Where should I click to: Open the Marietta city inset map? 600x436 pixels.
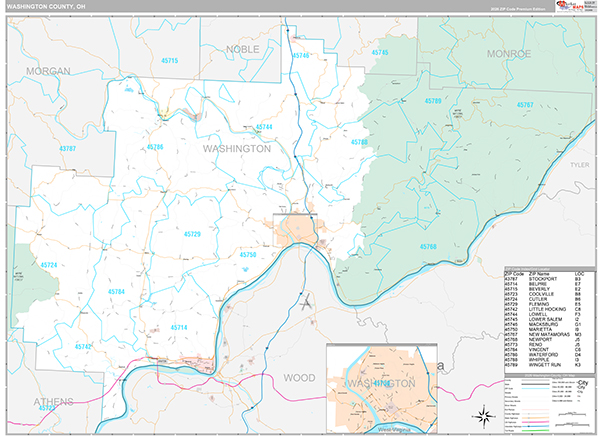pos(382,378)
